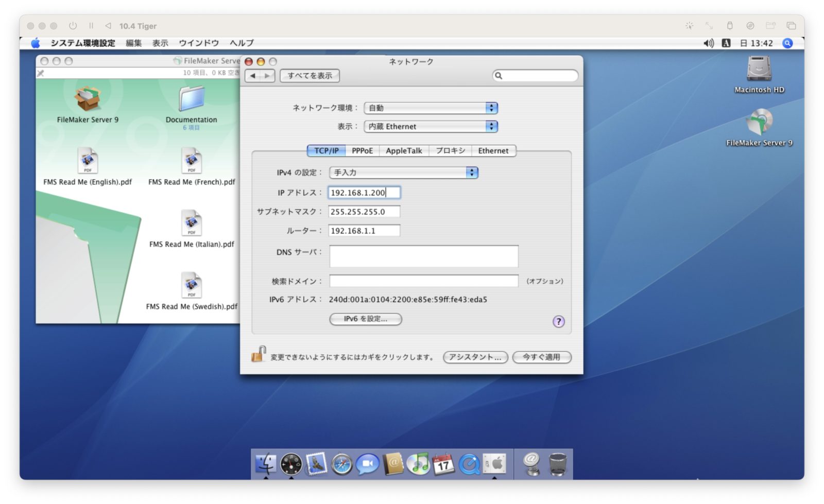The height and width of the screenshot is (504, 824).
Task: Open iCal from the Dock
Action: [x=444, y=463]
